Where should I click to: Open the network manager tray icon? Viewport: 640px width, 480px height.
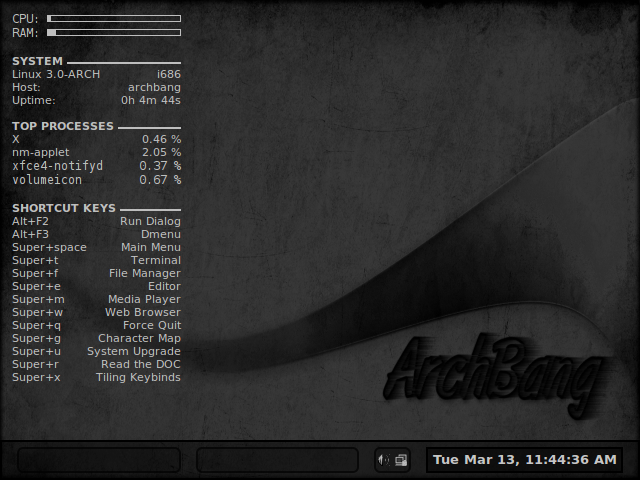pos(401,460)
